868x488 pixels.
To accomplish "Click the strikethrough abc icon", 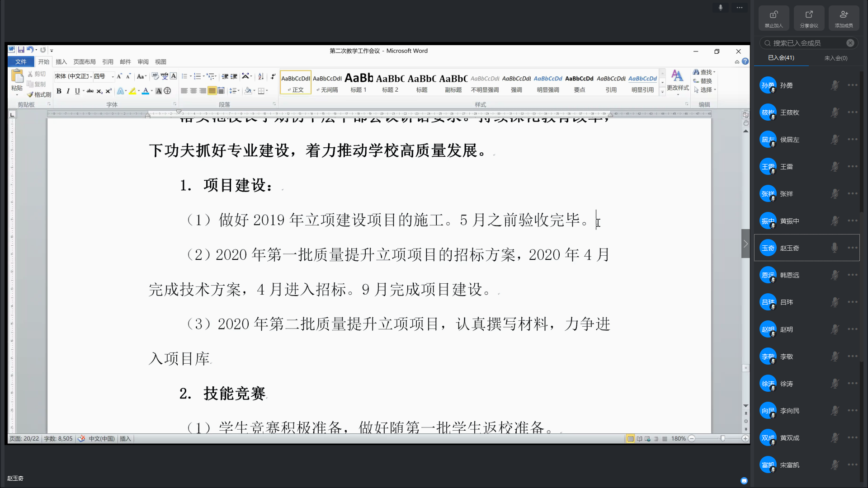I will coord(90,91).
